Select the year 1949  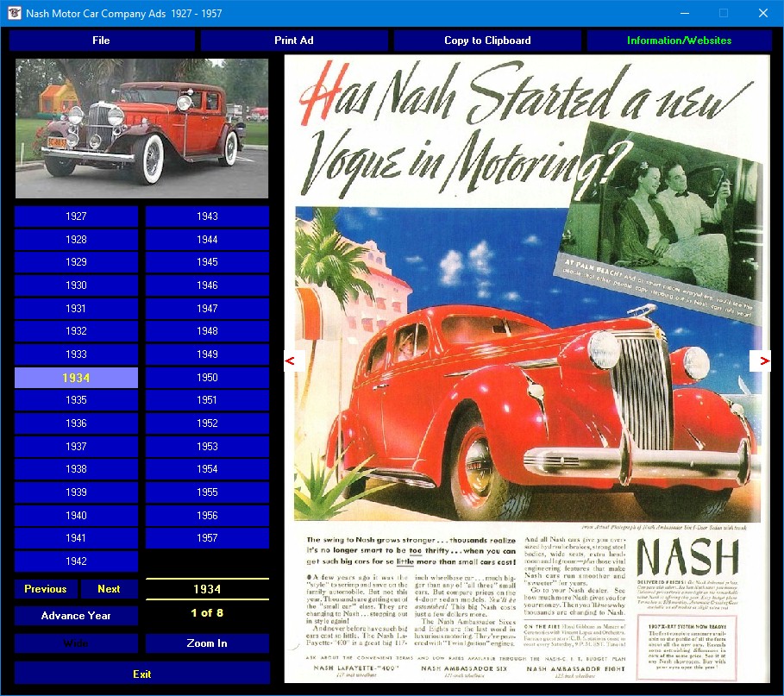pos(208,354)
